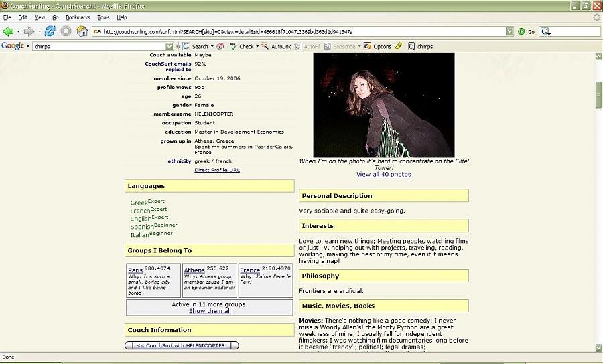Click the Forward navigation arrow
Image resolution: width=603 pixels, height=364 pixels.
29,31
